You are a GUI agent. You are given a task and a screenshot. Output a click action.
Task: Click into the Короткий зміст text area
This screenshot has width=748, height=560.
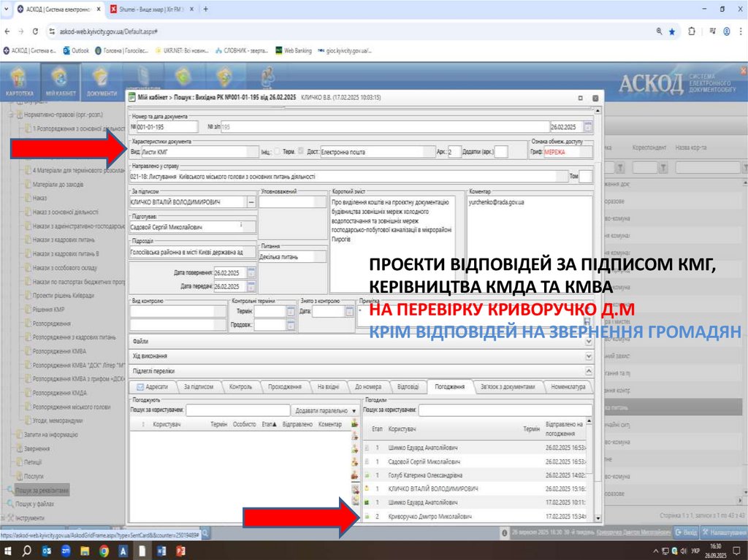(x=392, y=243)
